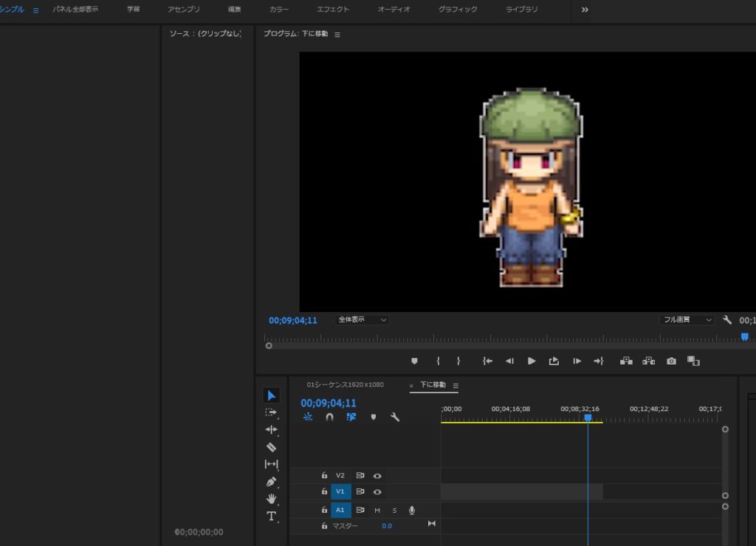Select the Razor tool in the toolbar
The height and width of the screenshot is (546, 756).
[271, 447]
